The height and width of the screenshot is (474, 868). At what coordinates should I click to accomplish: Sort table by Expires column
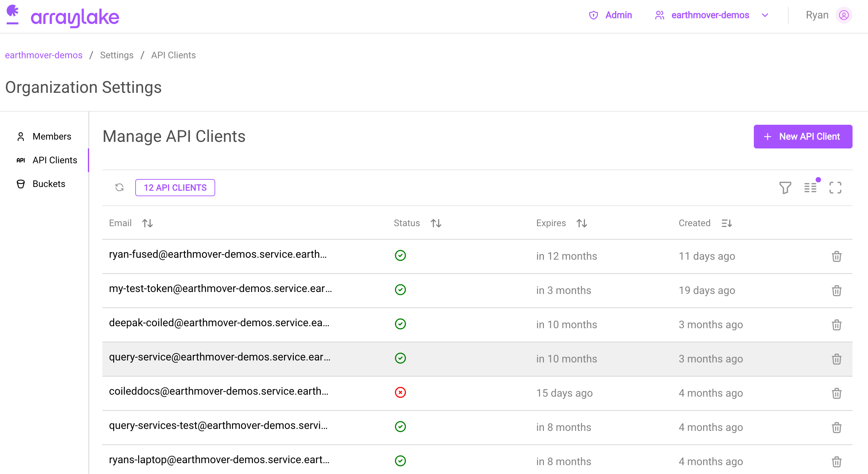tap(582, 223)
